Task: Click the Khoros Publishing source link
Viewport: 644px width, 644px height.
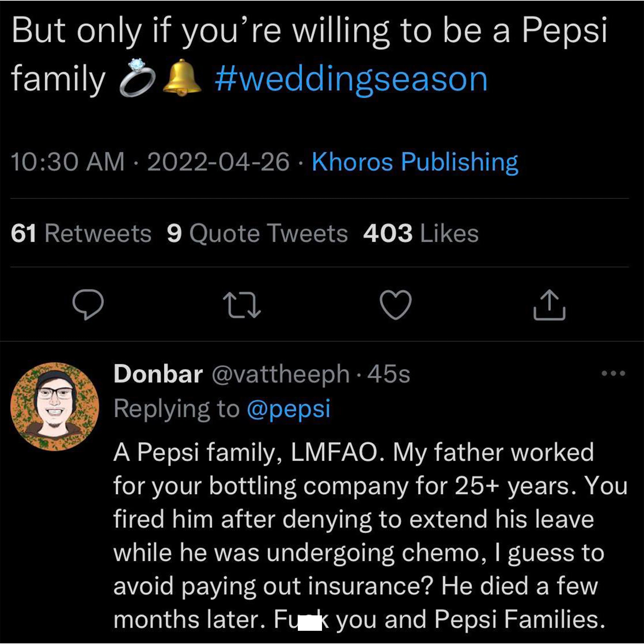Action: [415, 162]
